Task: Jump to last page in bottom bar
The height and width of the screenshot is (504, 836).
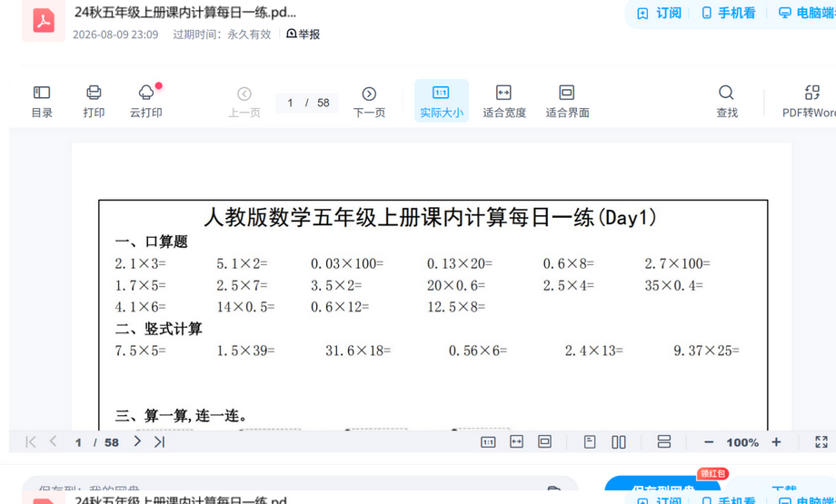Action: click(159, 441)
